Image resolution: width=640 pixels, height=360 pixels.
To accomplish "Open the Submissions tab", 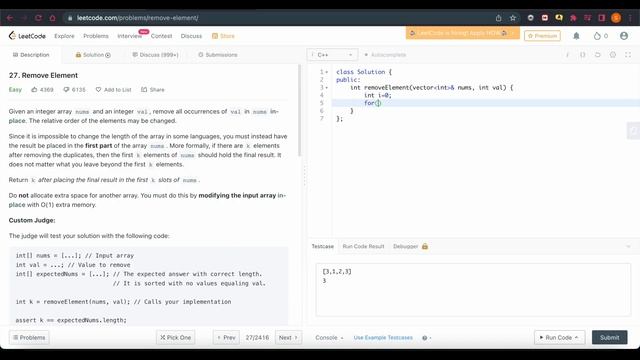I will click(x=218, y=55).
